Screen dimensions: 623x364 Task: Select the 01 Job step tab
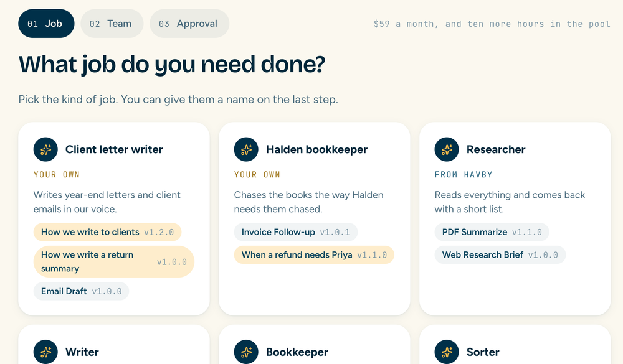point(46,24)
